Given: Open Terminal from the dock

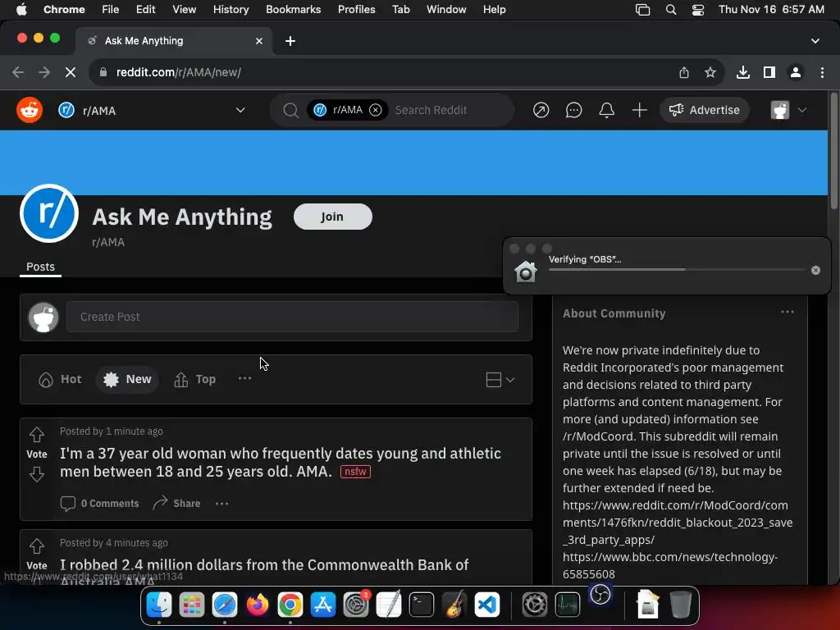Looking at the screenshot, I should point(422,605).
